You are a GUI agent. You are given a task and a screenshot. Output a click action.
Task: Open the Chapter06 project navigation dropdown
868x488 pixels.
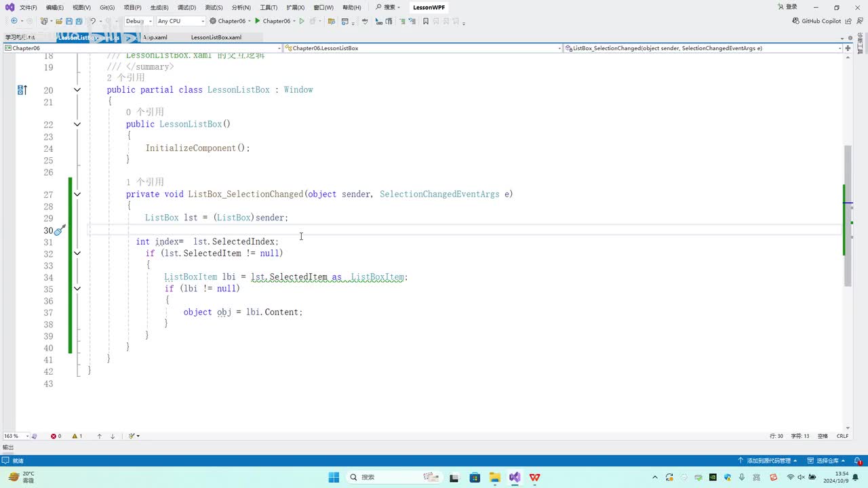(x=142, y=48)
